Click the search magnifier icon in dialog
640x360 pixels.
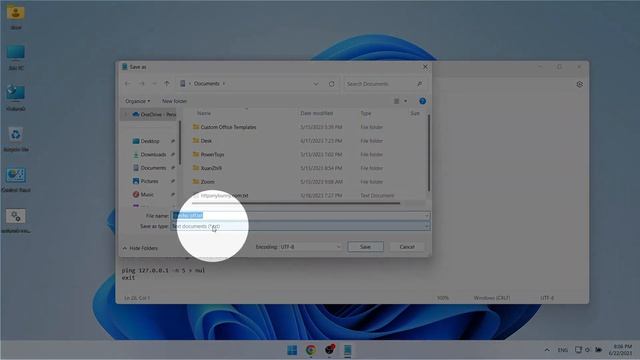pyautogui.click(x=420, y=84)
